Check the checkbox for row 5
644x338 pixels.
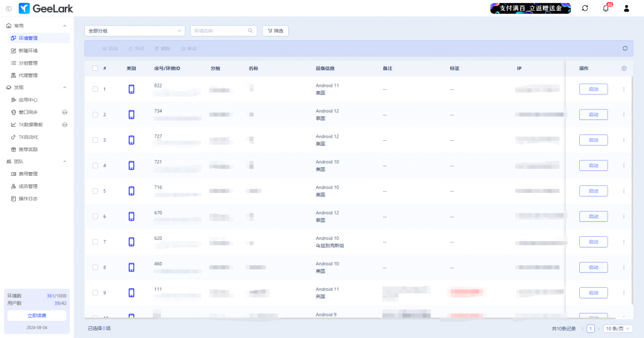95,191
